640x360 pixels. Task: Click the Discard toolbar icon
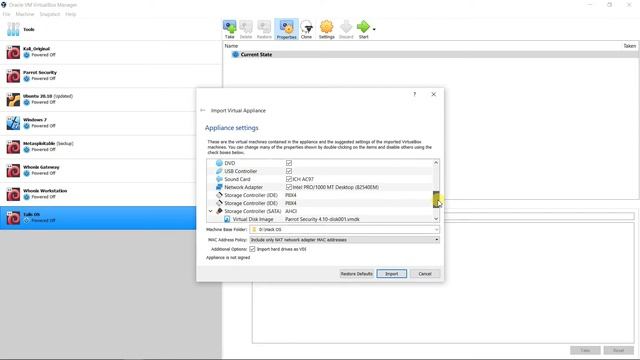click(346, 29)
